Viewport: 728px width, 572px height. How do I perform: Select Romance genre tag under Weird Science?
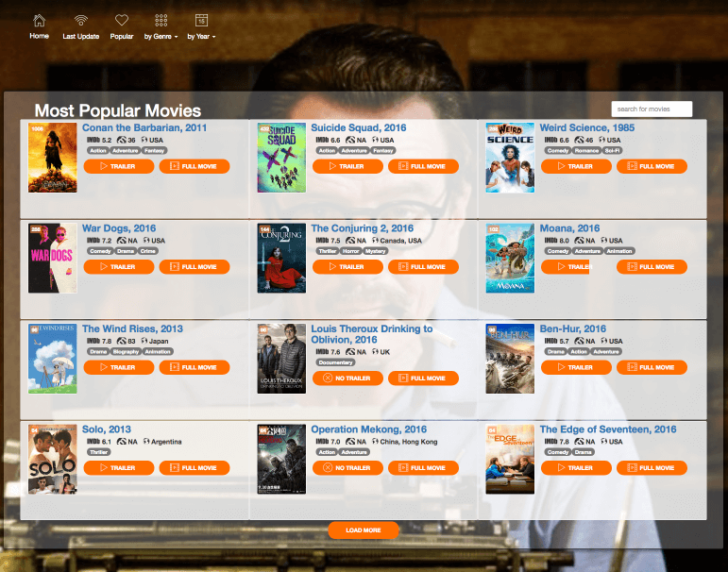click(586, 150)
